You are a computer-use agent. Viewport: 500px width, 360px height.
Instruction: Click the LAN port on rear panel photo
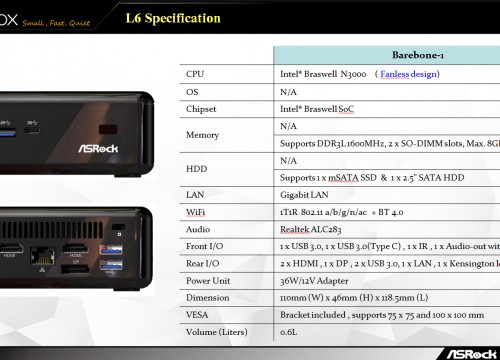click(x=42, y=256)
